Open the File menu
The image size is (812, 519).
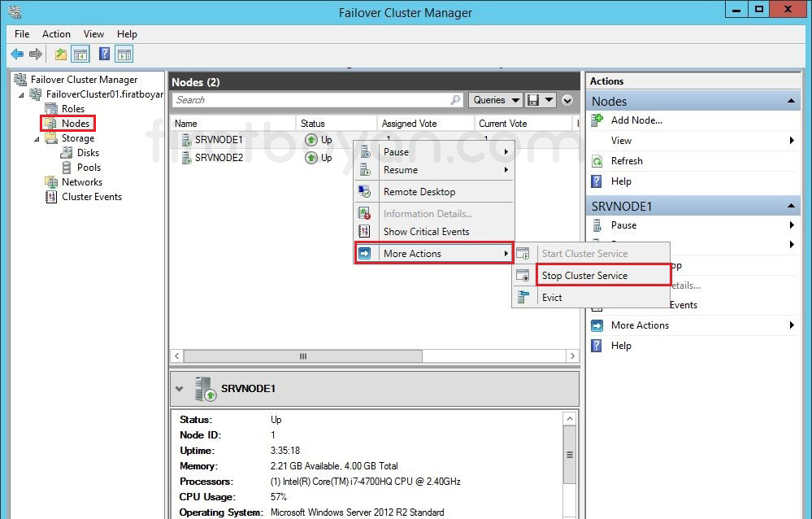[22, 34]
